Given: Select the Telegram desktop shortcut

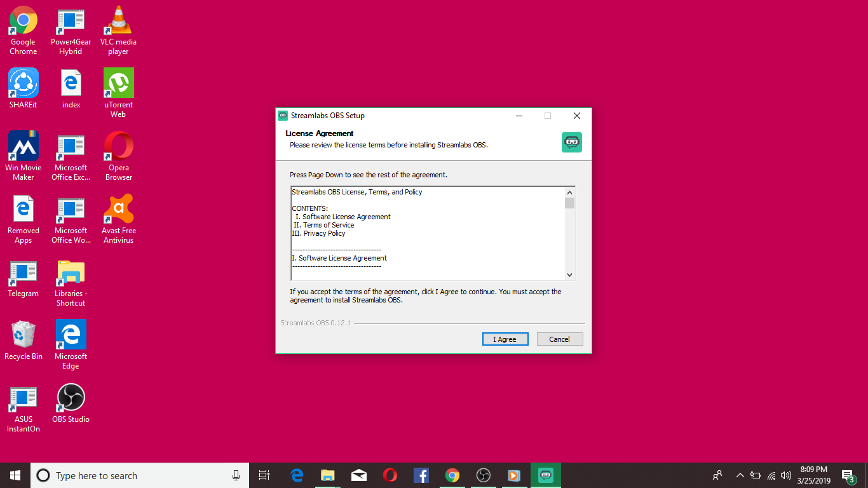Looking at the screenshot, I should (24, 278).
